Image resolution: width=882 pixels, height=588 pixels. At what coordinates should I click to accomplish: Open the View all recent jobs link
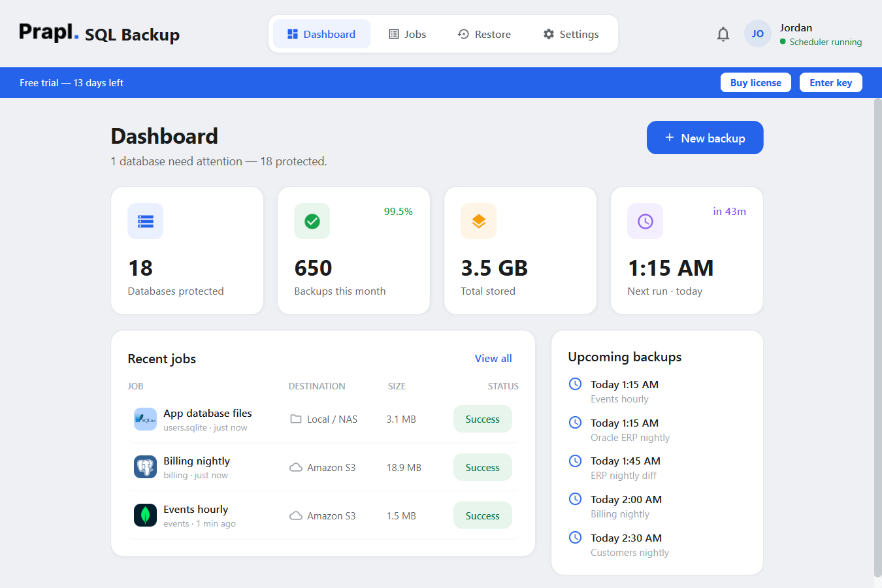[493, 358]
